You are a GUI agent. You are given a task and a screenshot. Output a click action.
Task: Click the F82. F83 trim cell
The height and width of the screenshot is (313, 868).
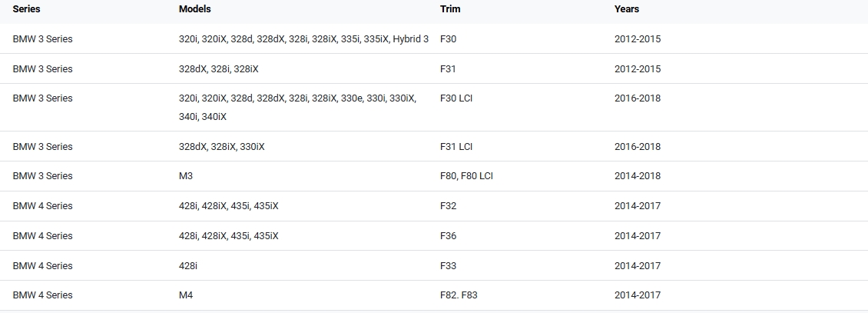459,295
